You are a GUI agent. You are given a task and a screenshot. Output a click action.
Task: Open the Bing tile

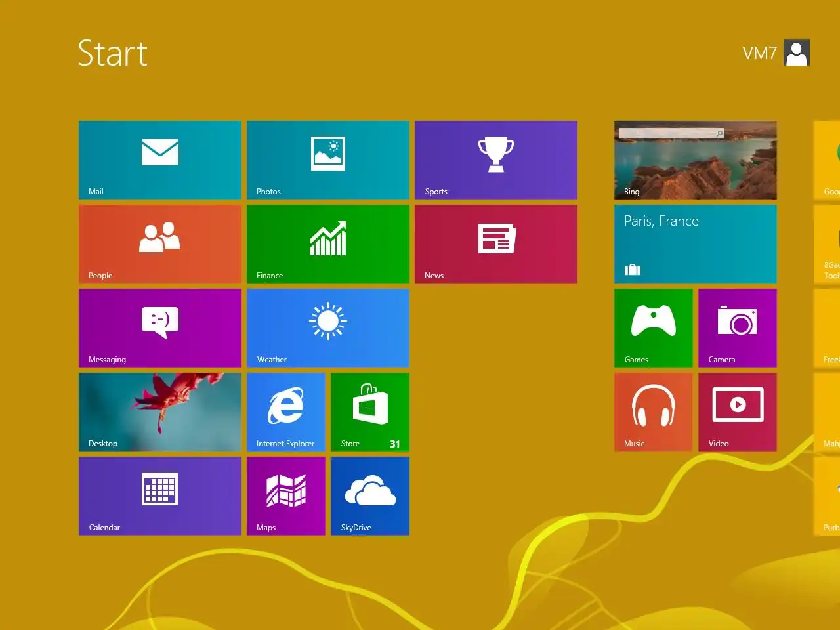[696, 160]
